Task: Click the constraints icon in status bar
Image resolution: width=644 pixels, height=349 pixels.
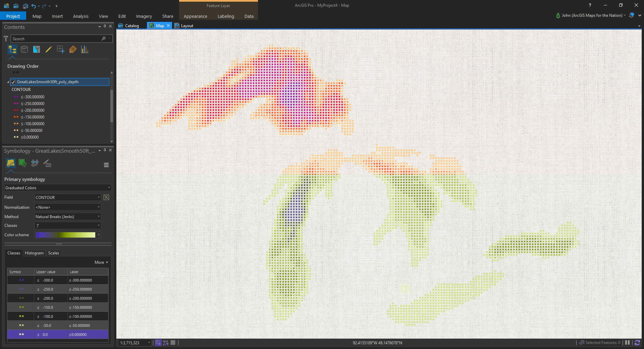Action: click(x=166, y=343)
